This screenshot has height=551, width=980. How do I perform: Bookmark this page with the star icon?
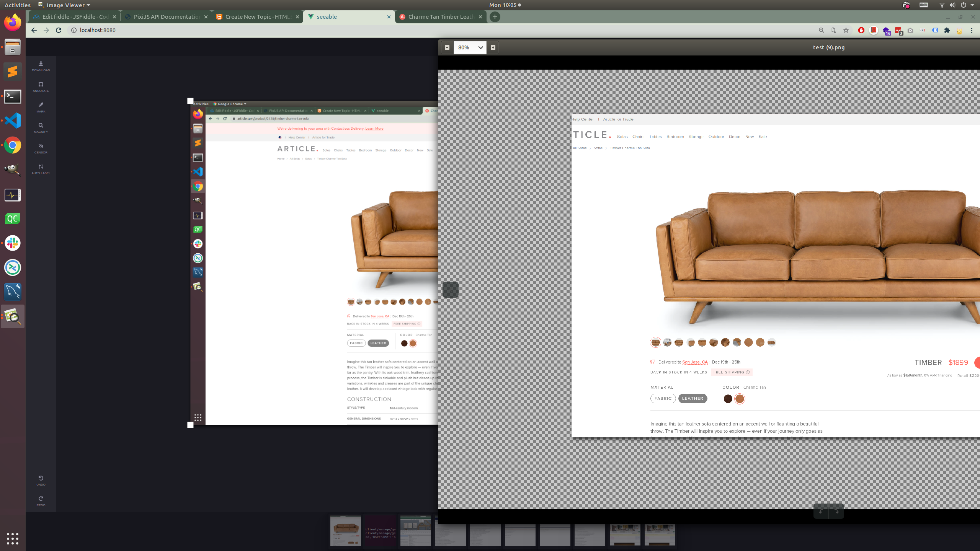click(846, 30)
